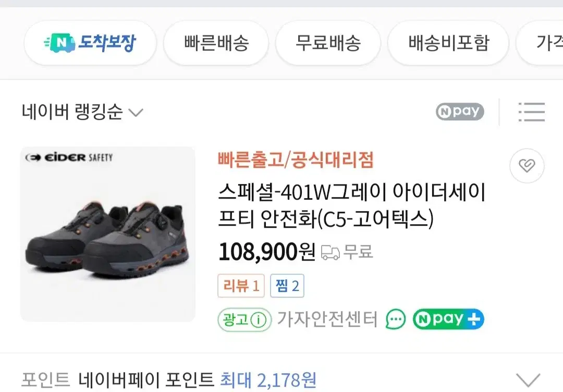Click the Eider Safety brand logo

pyautogui.click(x=69, y=157)
